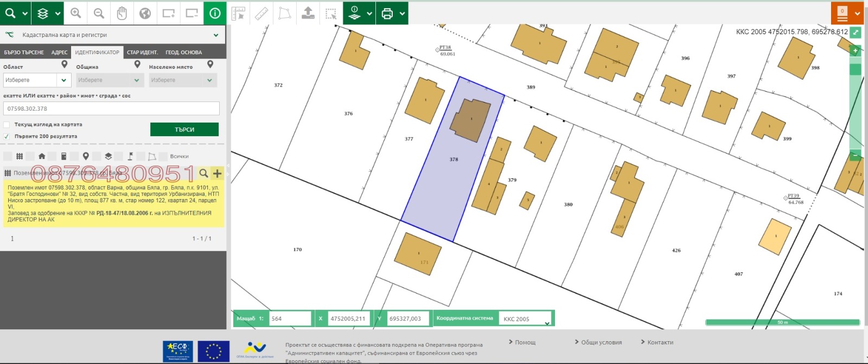Screen dimensions: 868x364
Task: Expand 'Кадастрална карта и регистри' panel selector
Action: pos(215,35)
